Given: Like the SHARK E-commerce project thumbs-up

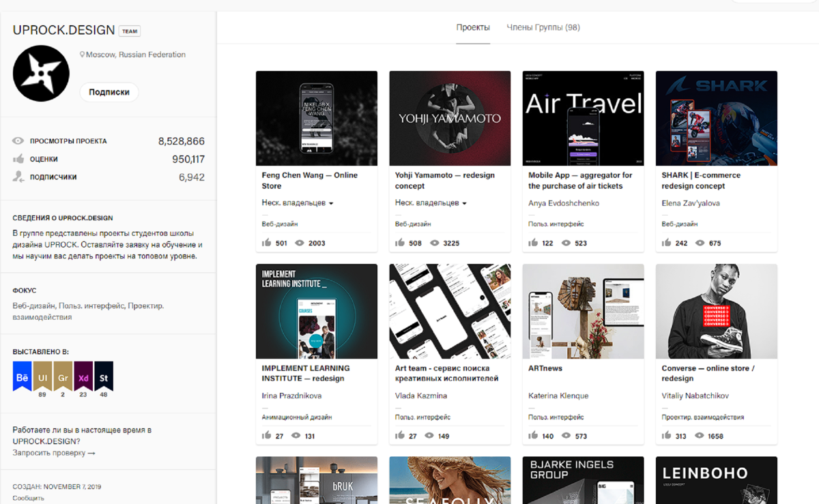Looking at the screenshot, I should [x=666, y=243].
